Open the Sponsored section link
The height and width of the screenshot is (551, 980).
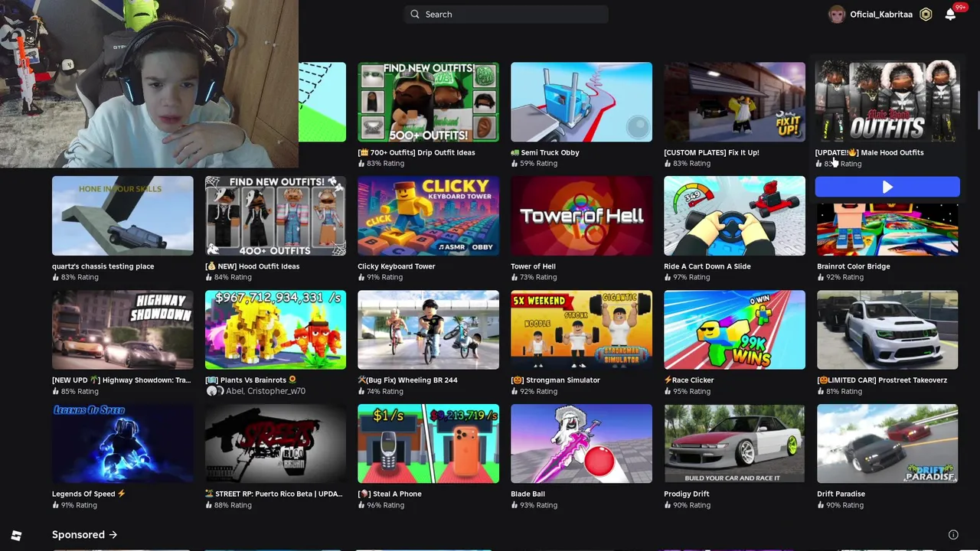(84, 535)
